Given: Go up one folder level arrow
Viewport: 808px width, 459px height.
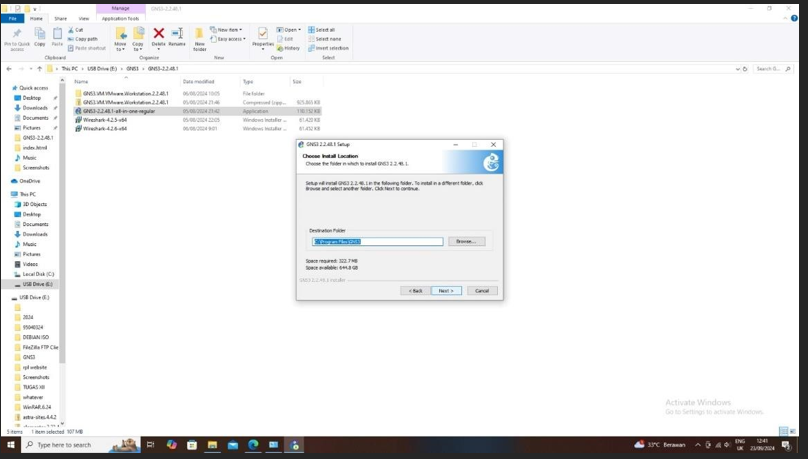Looking at the screenshot, I should [x=39, y=69].
